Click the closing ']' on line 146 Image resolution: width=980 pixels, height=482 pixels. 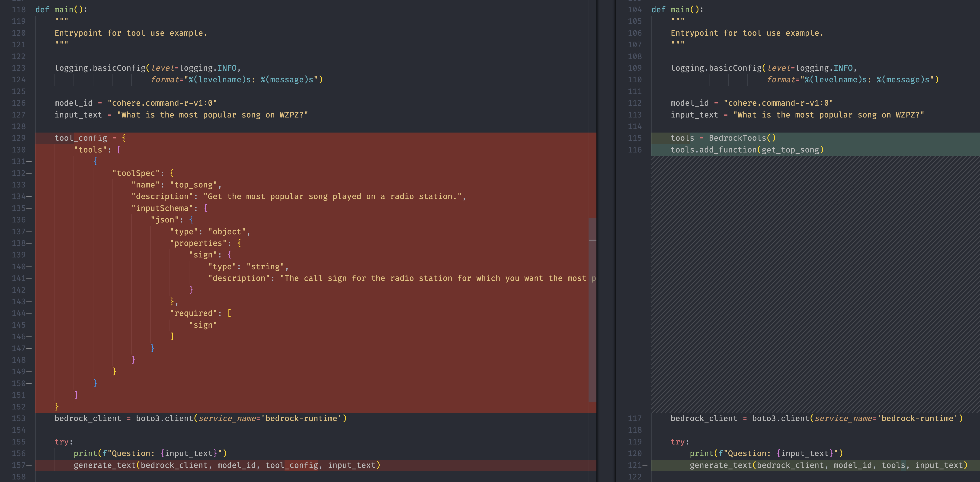coord(172,336)
